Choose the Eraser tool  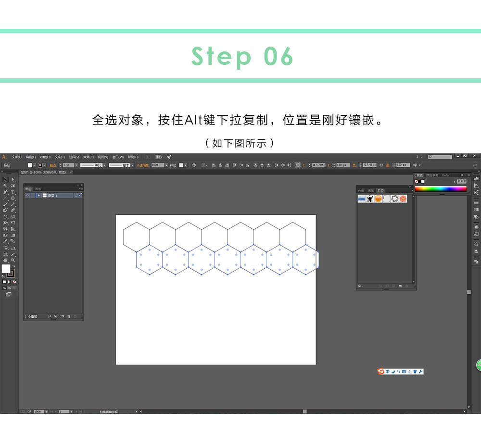(13, 211)
